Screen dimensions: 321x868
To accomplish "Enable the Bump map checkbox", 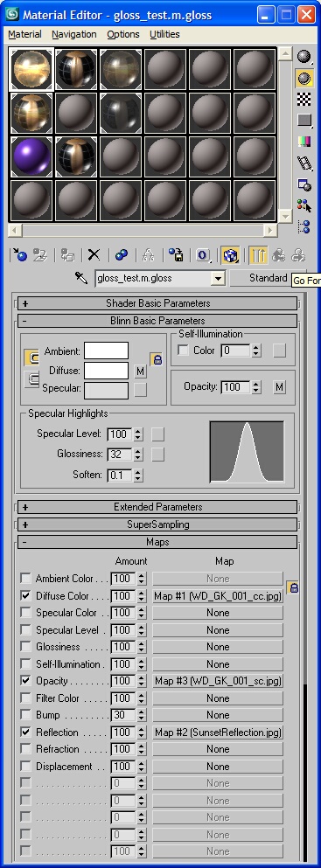I will (25, 715).
